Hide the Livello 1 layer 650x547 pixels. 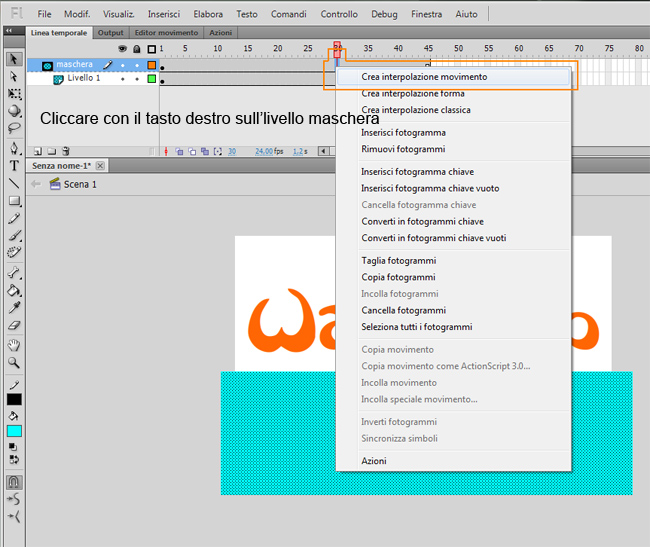point(123,79)
